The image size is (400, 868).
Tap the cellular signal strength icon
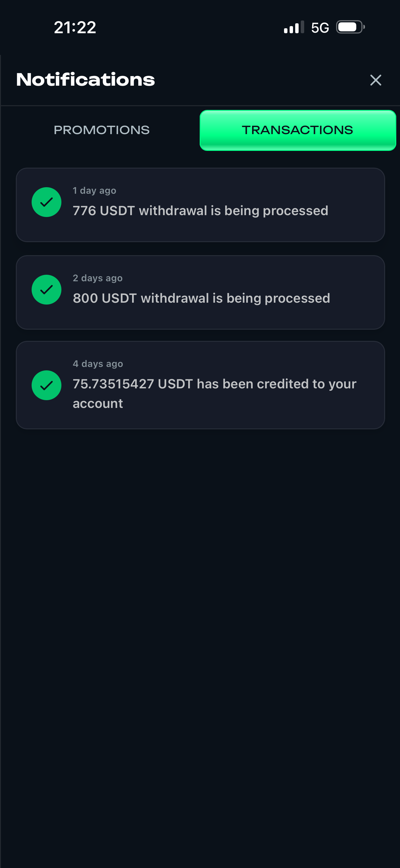pyautogui.click(x=294, y=27)
